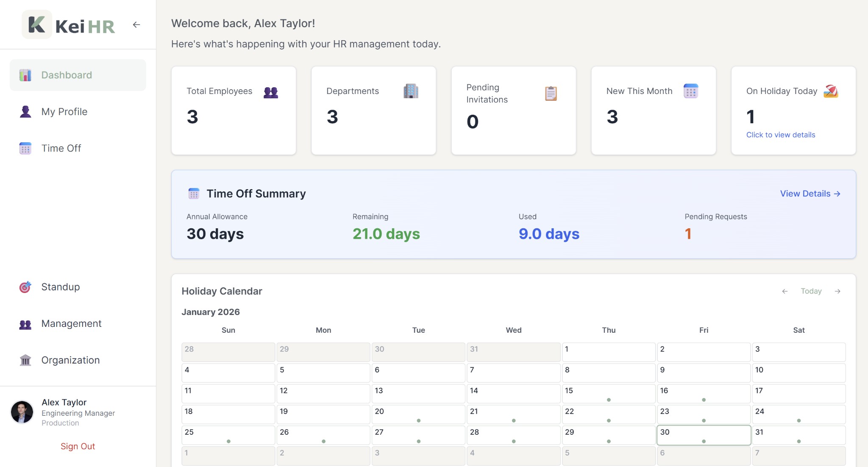Click the Pending Invitations clipboard icon
Image resolution: width=868 pixels, height=467 pixels.
tap(551, 93)
